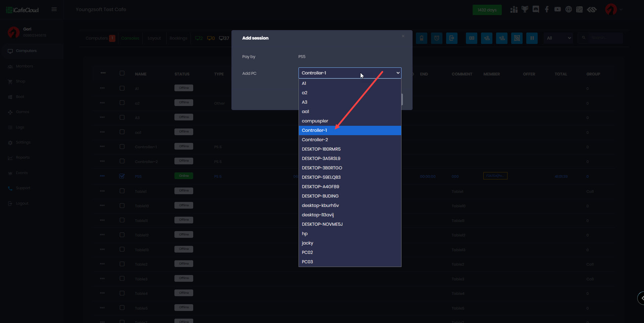The height and width of the screenshot is (323, 644).
Task: Uncheck the PS5 row checkbox
Action: (x=122, y=176)
